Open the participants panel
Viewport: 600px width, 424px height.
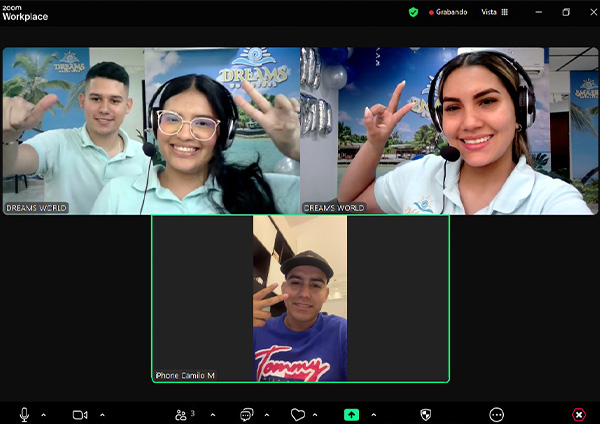pos(183,414)
